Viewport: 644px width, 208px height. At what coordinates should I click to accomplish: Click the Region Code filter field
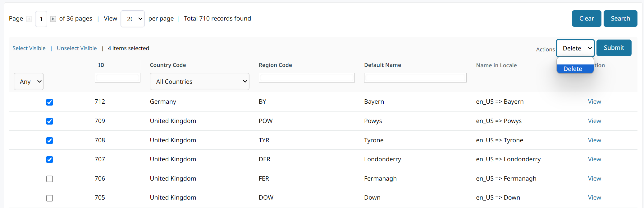306,78
